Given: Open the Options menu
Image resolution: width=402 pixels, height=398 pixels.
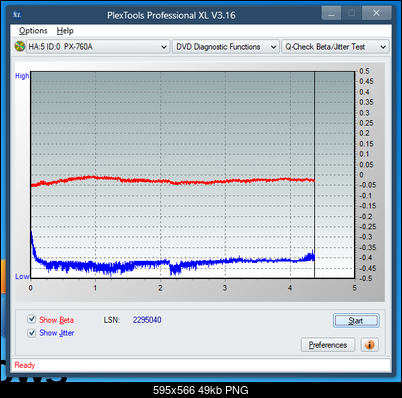Looking at the screenshot, I should click(x=33, y=31).
